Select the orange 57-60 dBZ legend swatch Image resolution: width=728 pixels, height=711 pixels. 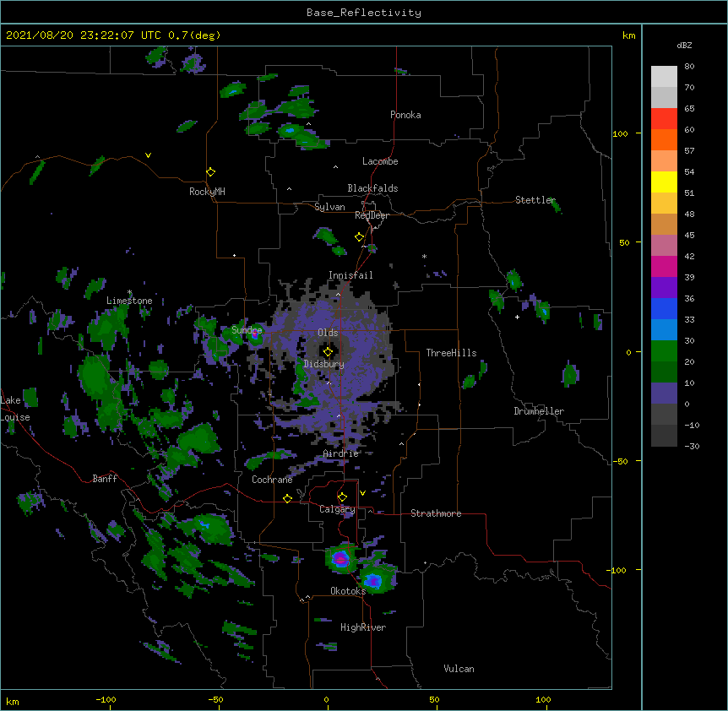point(664,140)
